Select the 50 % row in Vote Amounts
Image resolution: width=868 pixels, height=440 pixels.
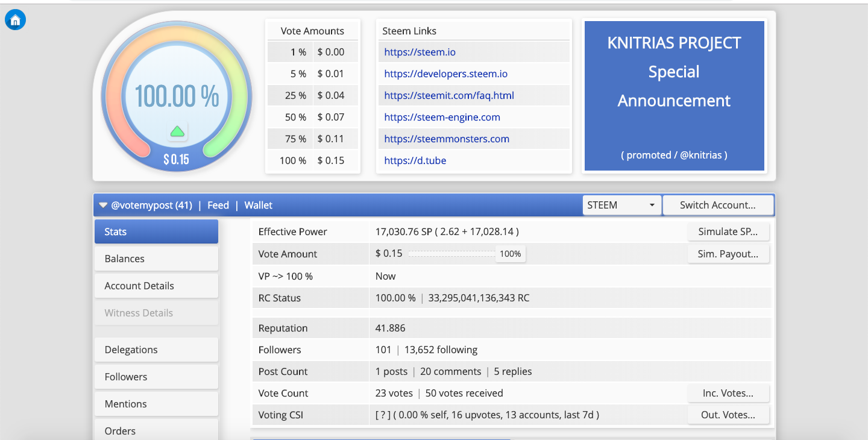313,117
